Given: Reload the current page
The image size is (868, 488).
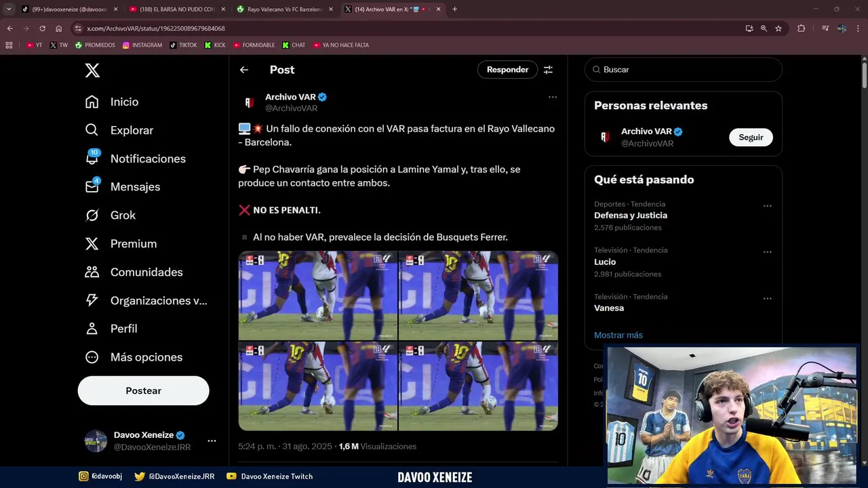Looking at the screenshot, I should (x=42, y=28).
